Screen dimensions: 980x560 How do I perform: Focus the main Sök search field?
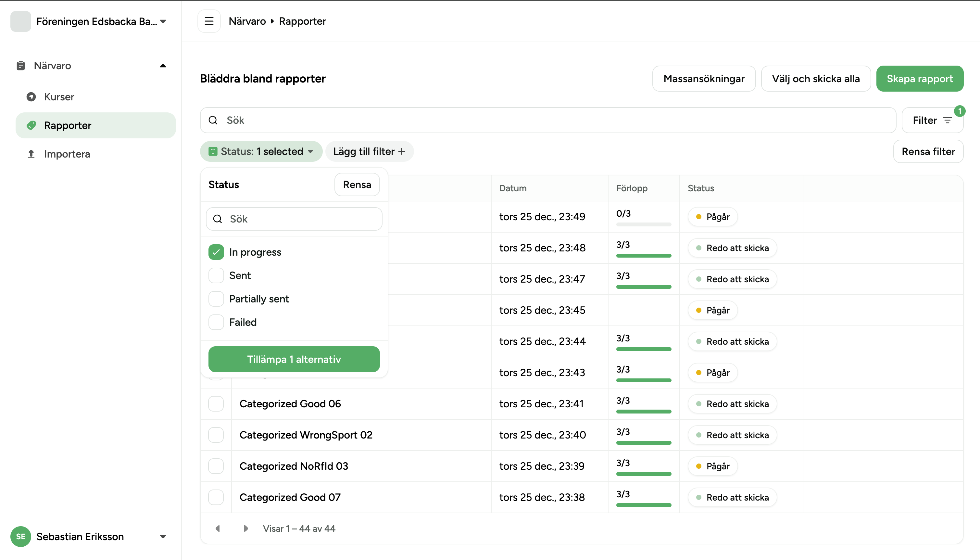548,121
